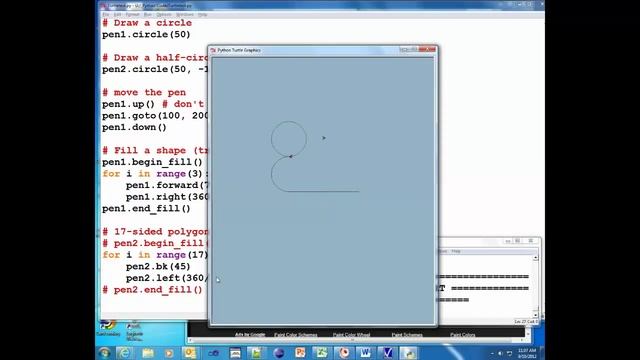Click the turtle arrow at the bottom of the circle

[291, 156]
